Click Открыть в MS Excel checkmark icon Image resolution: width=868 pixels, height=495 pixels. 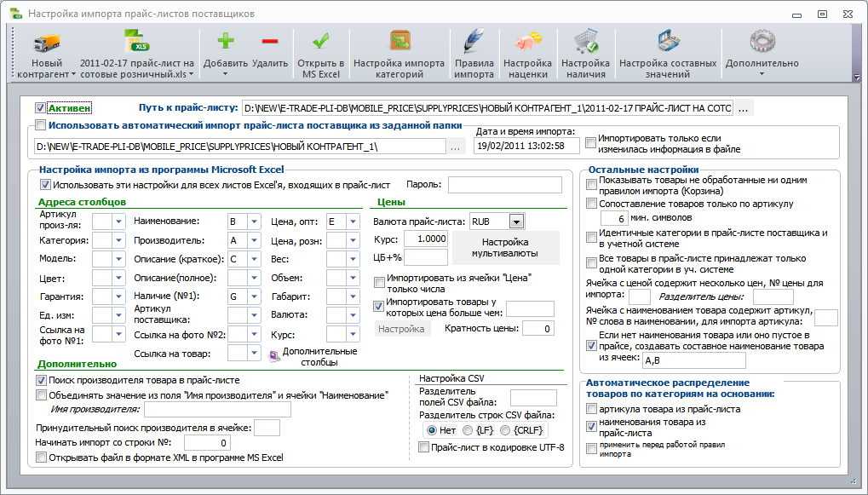[320, 41]
